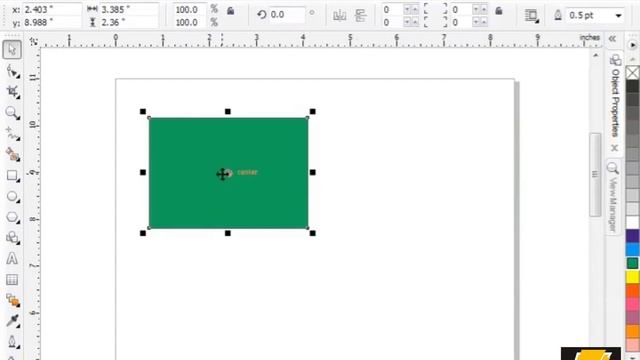Viewport: 640px width, 360px height.
Task: Select the Shape edit tool
Action: click(12, 71)
